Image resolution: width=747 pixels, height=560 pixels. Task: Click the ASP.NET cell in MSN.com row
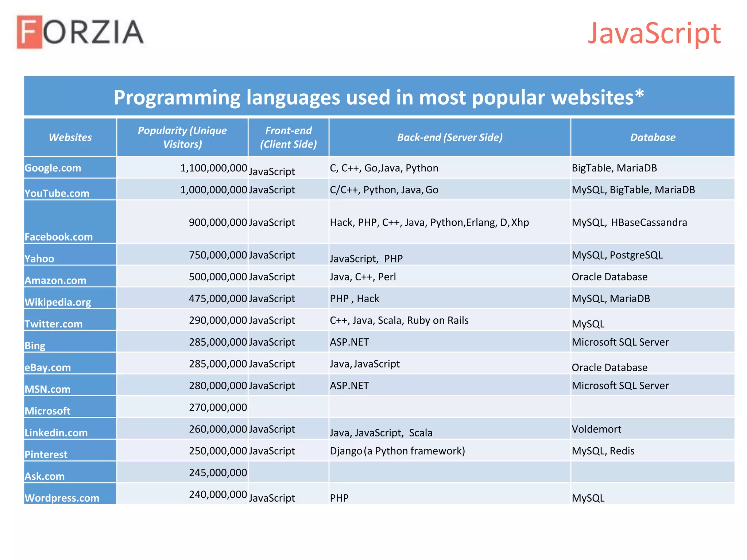[349, 386]
